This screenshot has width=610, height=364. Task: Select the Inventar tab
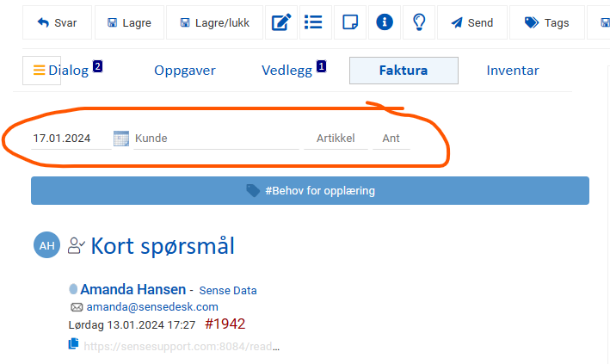[x=513, y=71]
